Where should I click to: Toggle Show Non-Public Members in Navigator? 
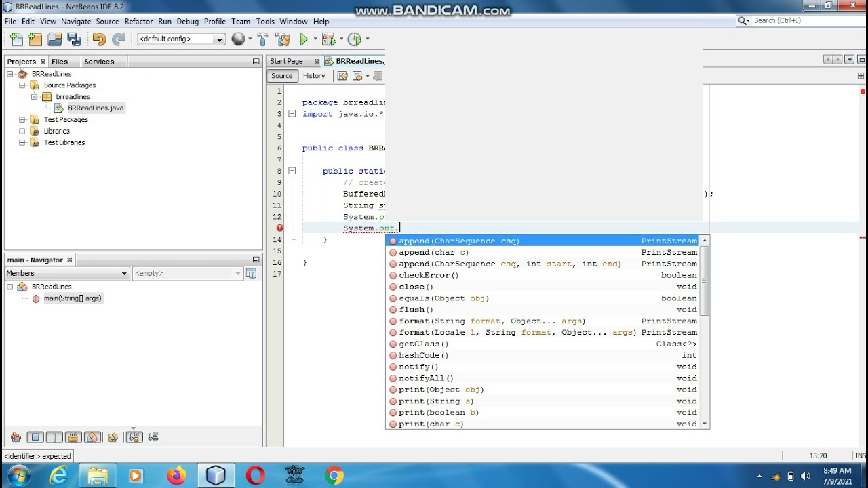tap(74, 437)
